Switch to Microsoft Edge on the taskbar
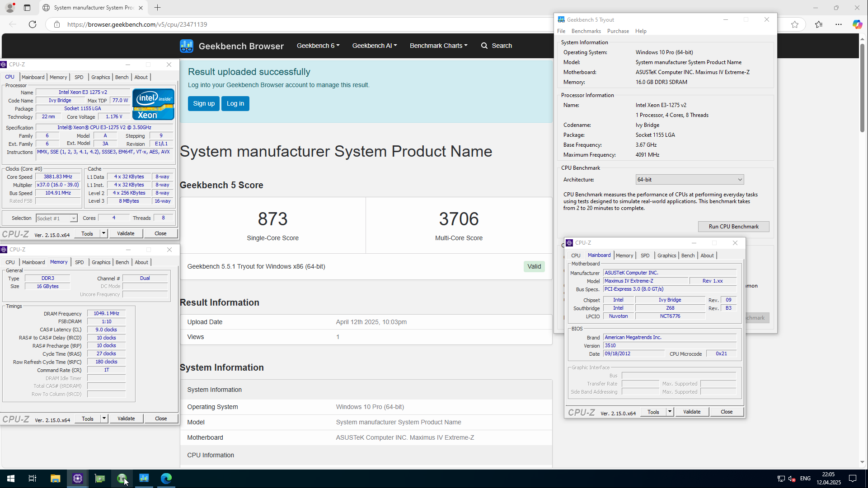 click(x=166, y=479)
